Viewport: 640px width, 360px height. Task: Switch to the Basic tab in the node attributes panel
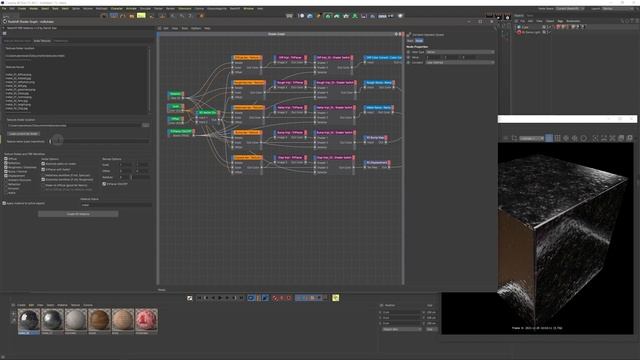410,41
